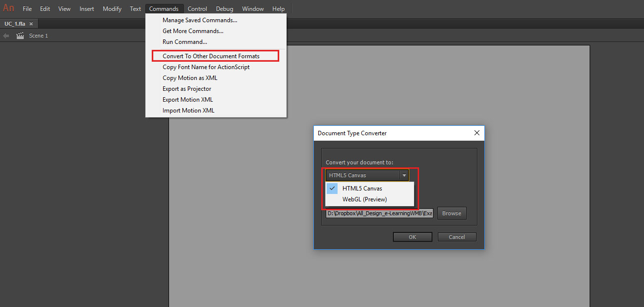Open the Edit menu
This screenshot has height=307, width=644.
coord(45,9)
